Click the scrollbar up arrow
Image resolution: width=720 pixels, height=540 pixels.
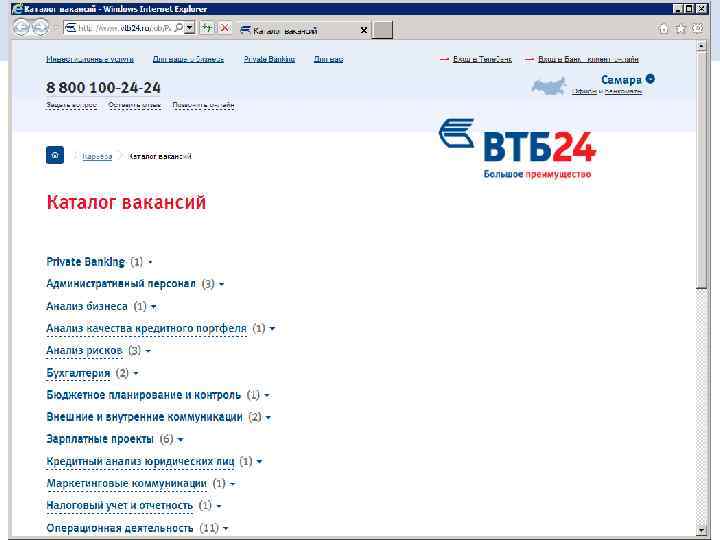click(701, 45)
